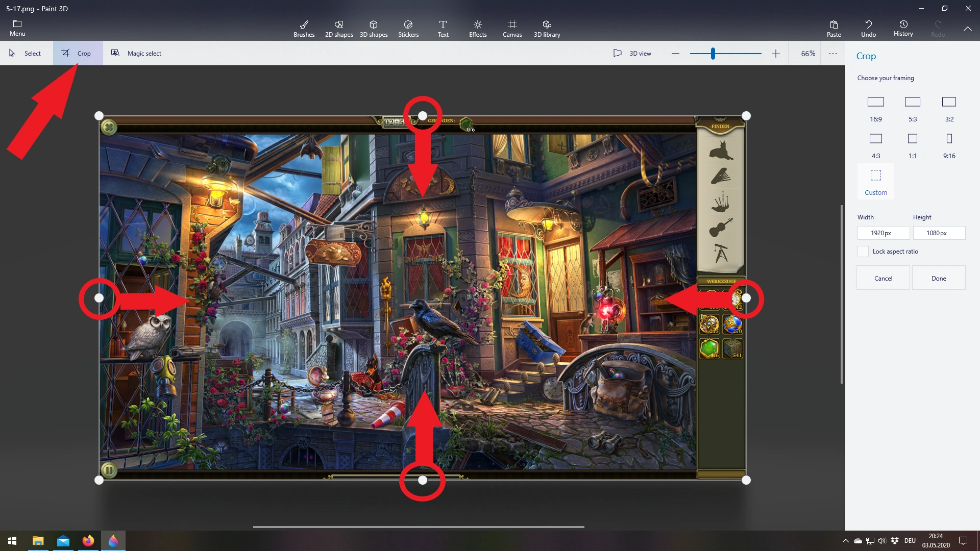
Task: Open the 3D library
Action: click(x=547, y=29)
